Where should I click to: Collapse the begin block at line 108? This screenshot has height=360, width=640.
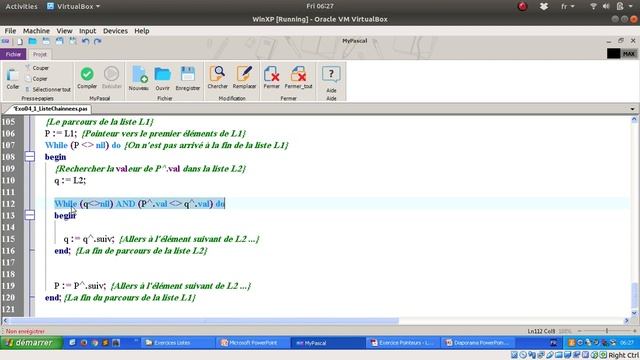30,157
